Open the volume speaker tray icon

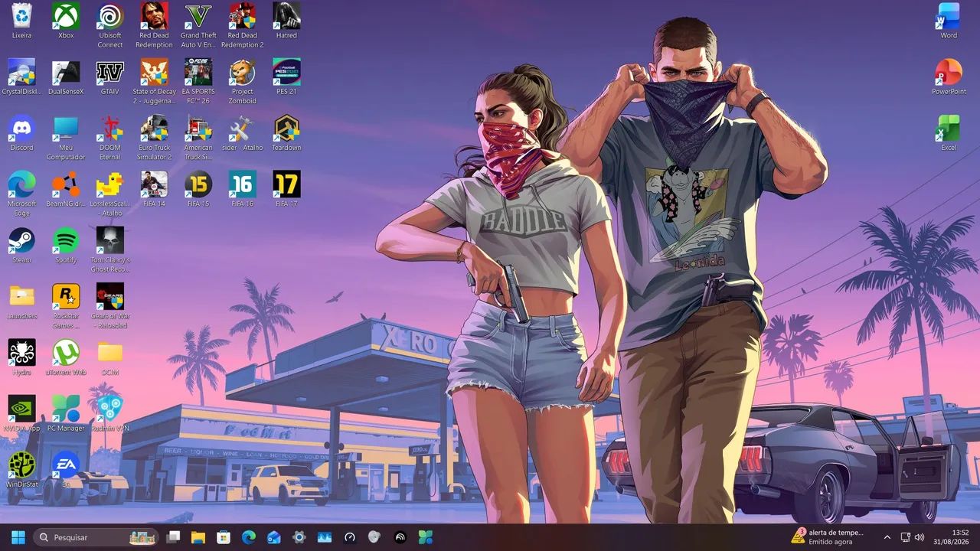[x=920, y=537]
